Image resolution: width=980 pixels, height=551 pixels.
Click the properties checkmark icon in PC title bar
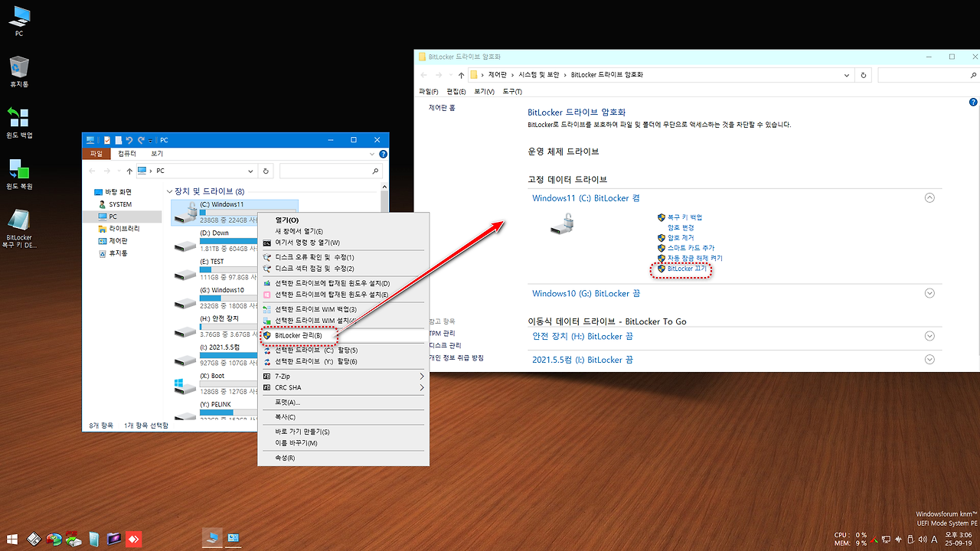click(x=107, y=140)
